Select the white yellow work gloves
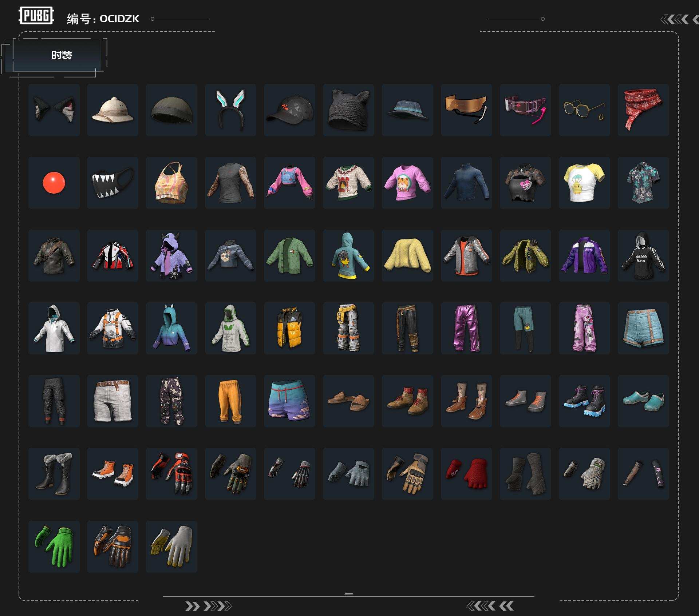699x616 pixels. pyautogui.click(x=172, y=547)
